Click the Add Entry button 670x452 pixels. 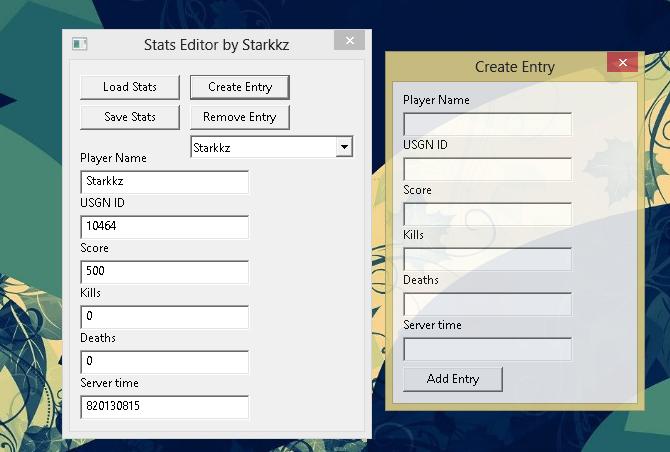(453, 379)
